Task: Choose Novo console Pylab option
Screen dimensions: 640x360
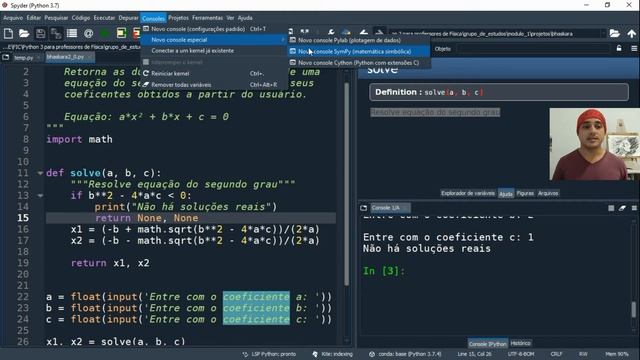Action: point(359,40)
